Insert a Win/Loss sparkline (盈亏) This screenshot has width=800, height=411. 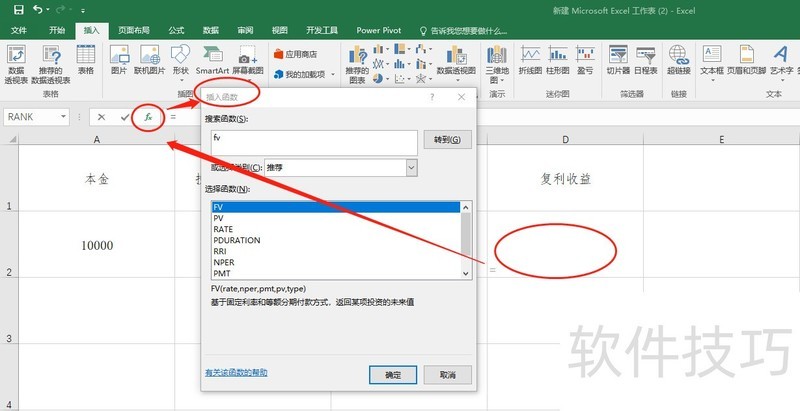tap(585, 60)
